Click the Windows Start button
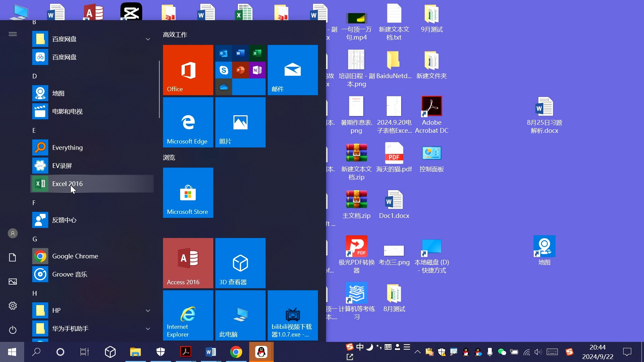 [x=12, y=352]
